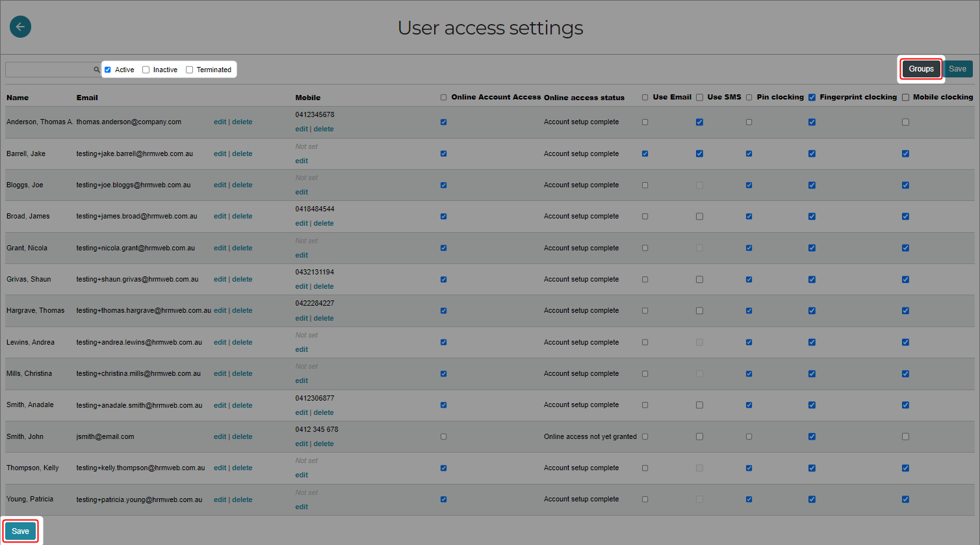980x545 pixels.
Task: Edit email for Anderson, Thomas A.
Action: pos(220,122)
